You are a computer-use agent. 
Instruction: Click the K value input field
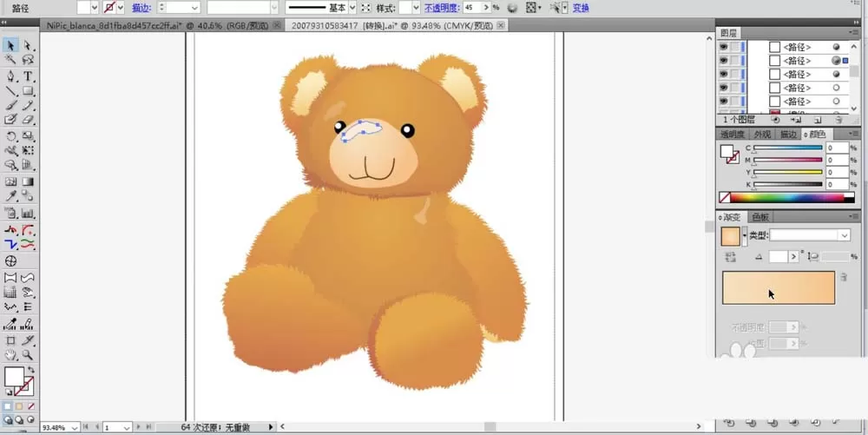click(x=837, y=185)
